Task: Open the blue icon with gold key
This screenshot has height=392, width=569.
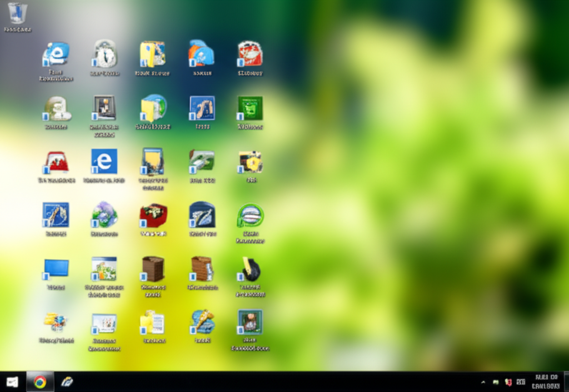Action: (202, 321)
